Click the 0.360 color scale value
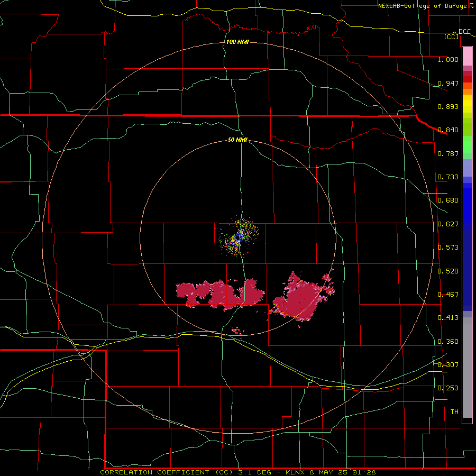 point(448,342)
